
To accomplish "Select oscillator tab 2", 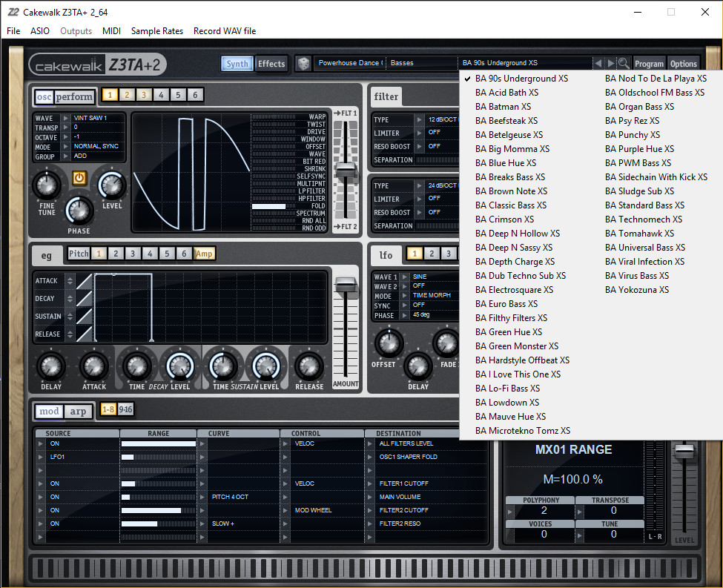I will [128, 95].
